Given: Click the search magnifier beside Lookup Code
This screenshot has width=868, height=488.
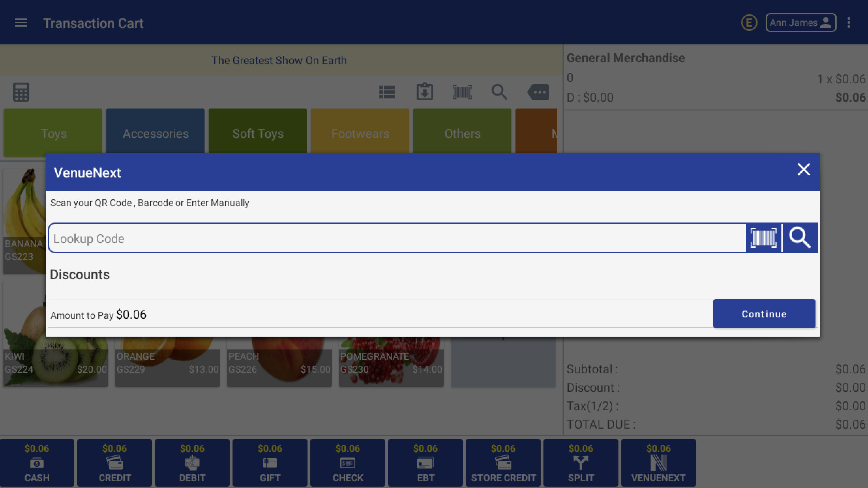Looking at the screenshot, I should tap(800, 238).
